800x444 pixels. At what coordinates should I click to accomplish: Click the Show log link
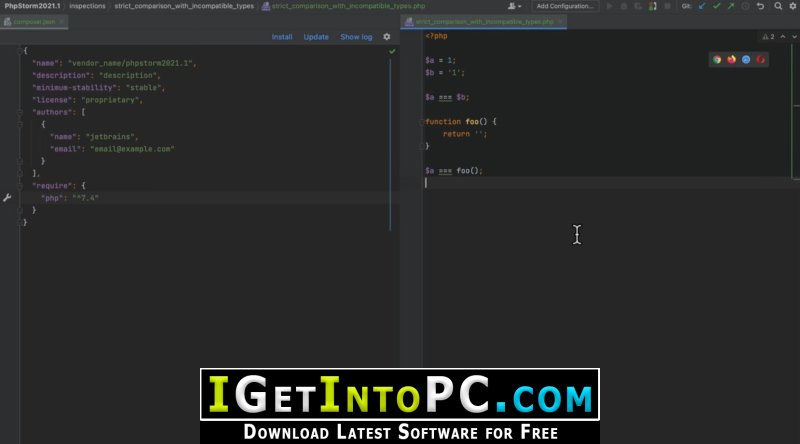pos(356,37)
